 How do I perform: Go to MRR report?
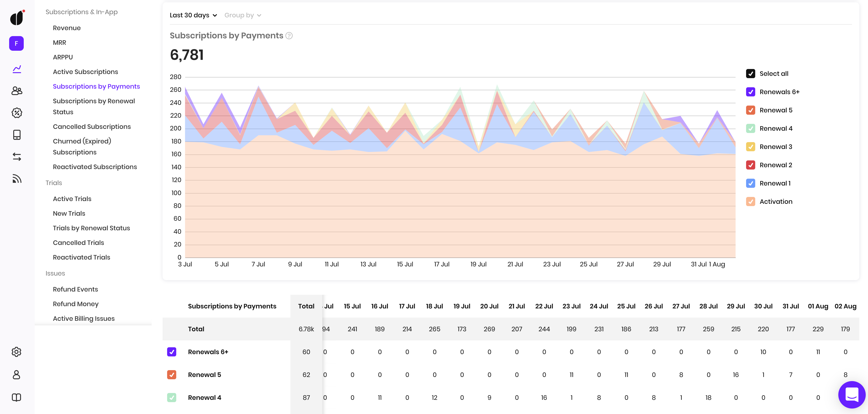click(x=59, y=42)
